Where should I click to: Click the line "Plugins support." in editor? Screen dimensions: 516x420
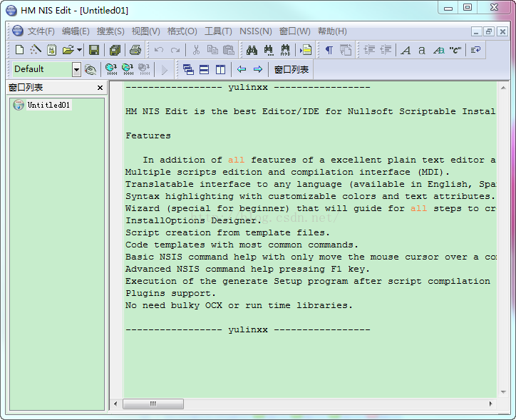[x=170, y=293]
